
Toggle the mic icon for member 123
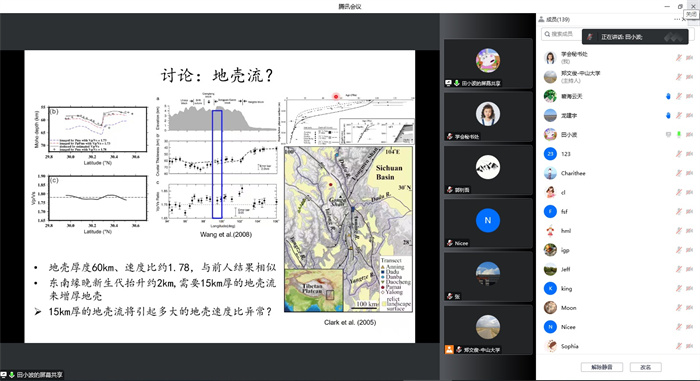tap(679, 154)
